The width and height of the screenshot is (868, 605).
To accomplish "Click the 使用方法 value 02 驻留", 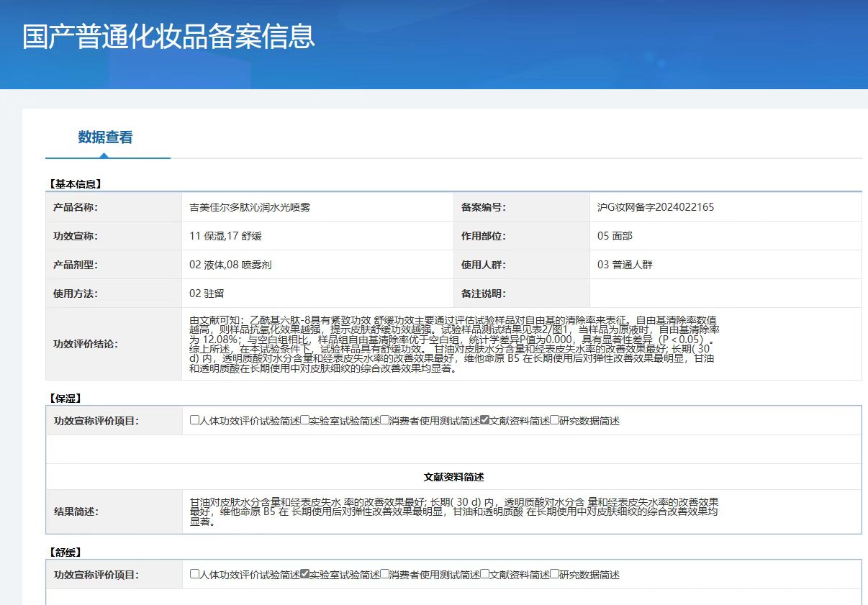I will (x=206, y=294).
